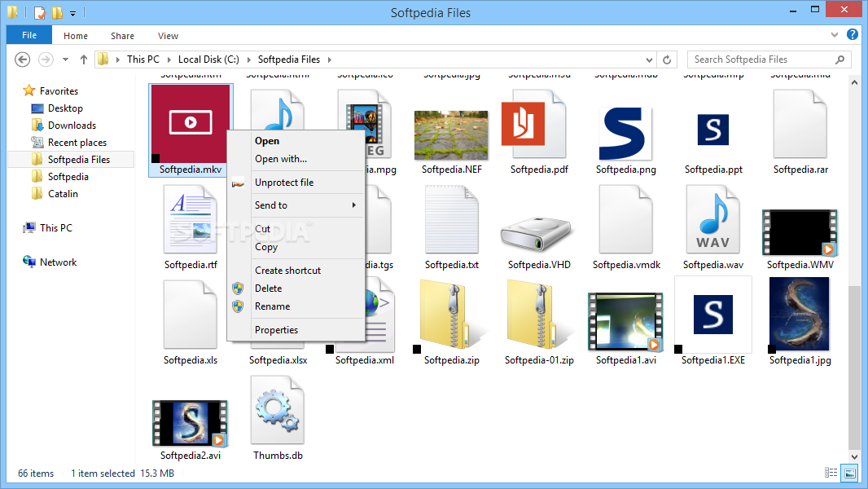Switch to large thumbnails view

849,473
